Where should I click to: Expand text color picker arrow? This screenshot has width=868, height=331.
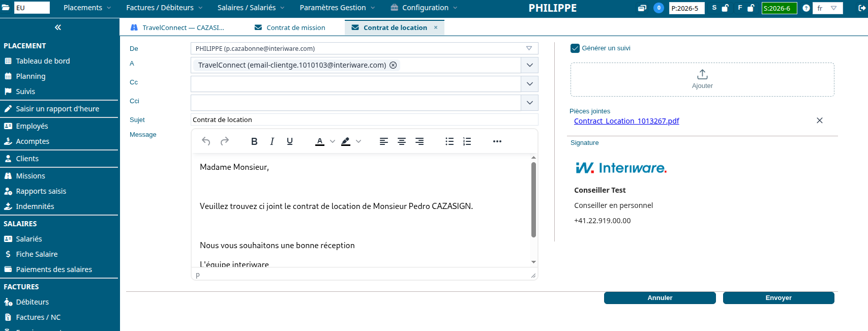click(333, 141)
